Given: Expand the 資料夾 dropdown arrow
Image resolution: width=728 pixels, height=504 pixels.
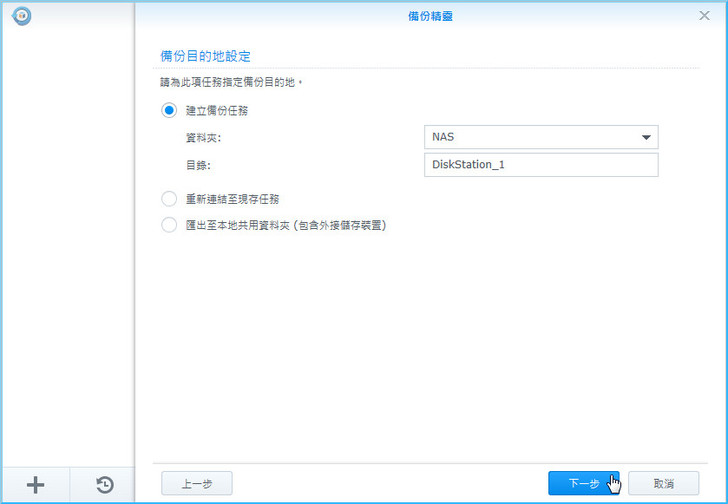Looking at the screenshot, I should [644, 138].
